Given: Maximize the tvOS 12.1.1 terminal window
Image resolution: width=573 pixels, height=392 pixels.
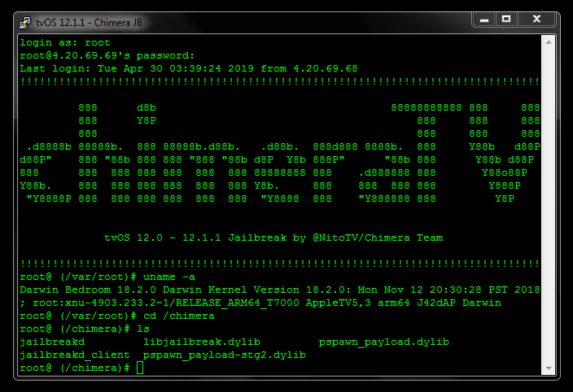Looking at the screenshot, I should pos(506,20).
